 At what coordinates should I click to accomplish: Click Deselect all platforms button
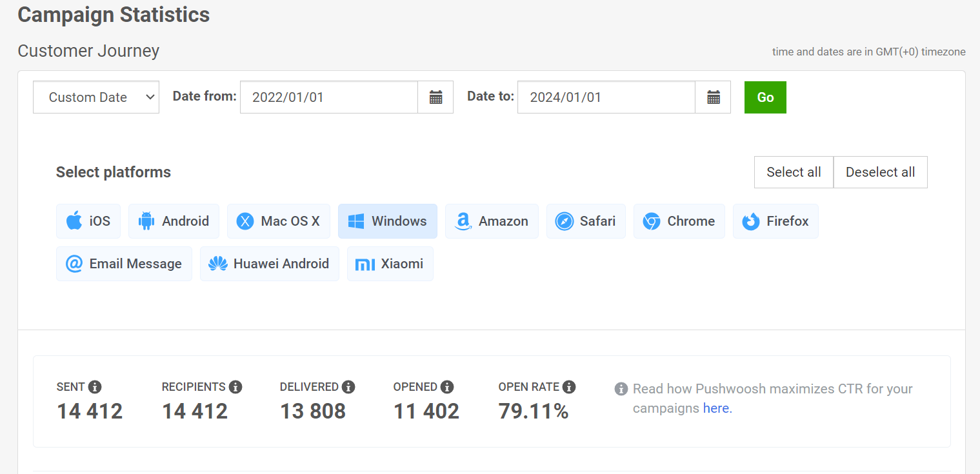880,172
